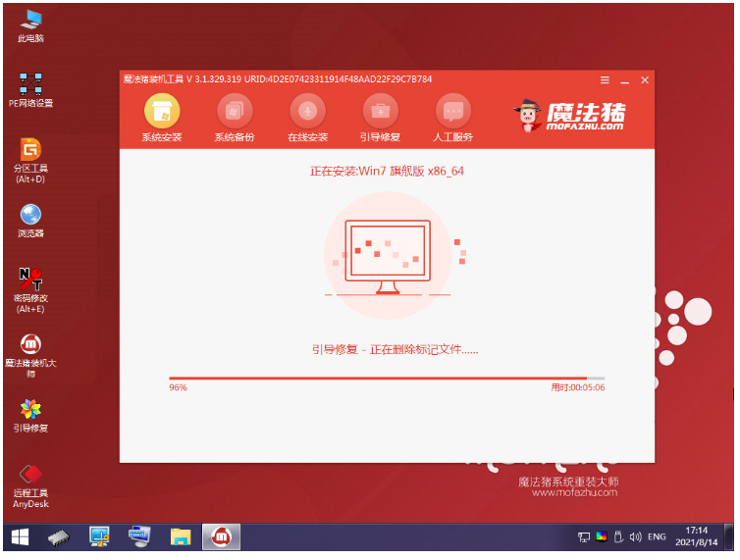This screenshot has height=560, width=740.
Task: Open the 系统备份 tab
Action: (234, 110)
